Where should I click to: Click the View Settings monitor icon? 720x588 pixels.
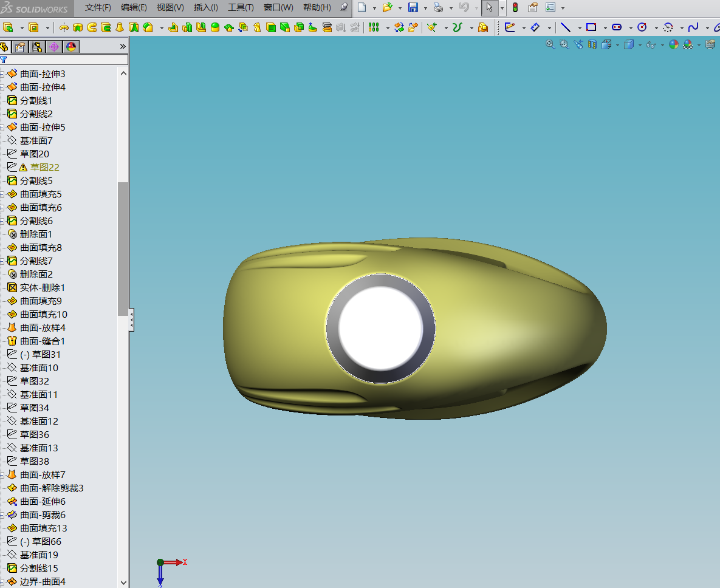(710, 44)
